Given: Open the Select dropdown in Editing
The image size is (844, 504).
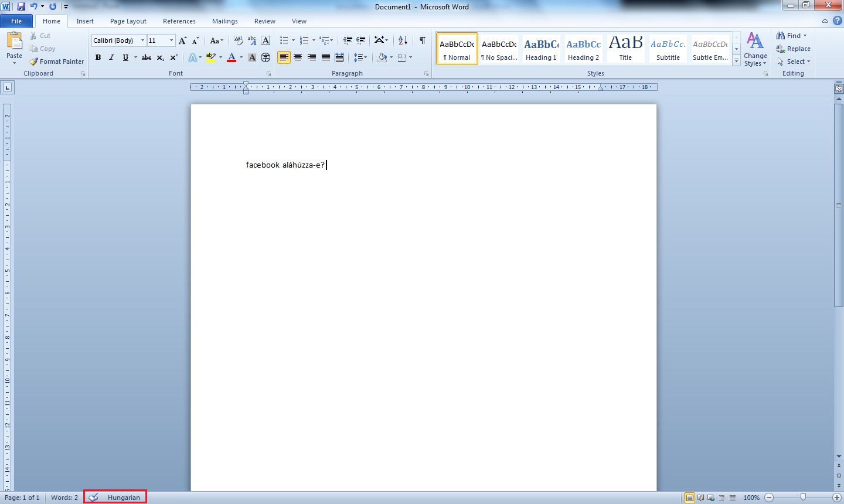Looking at the screenshot, I should click(x=794, y=62).
